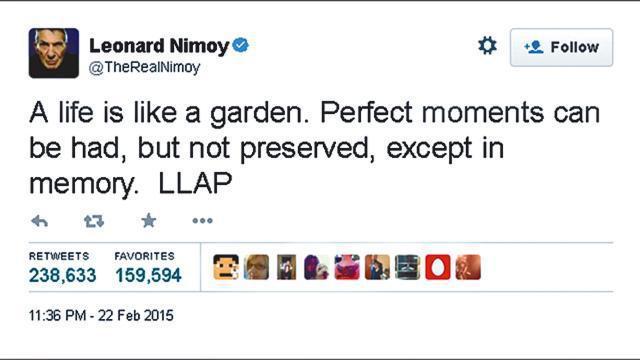Open the last avatar in favoriters row
The height and width of the screenshot is (360, 640).
pyautogui.click(x=468, y=267)
